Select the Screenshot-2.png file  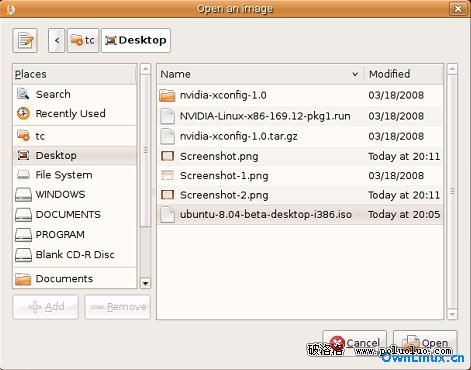coord(300,195)
